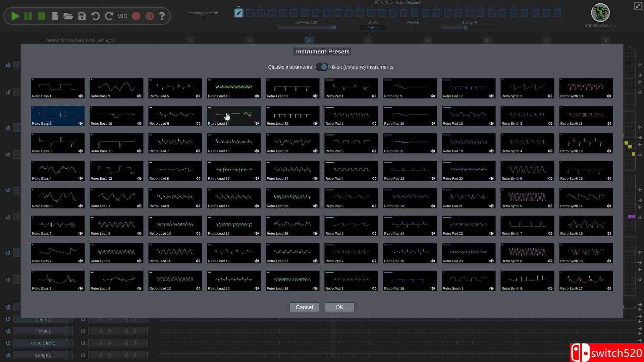Open the A Minor scale dropdown

pos(373,27)
